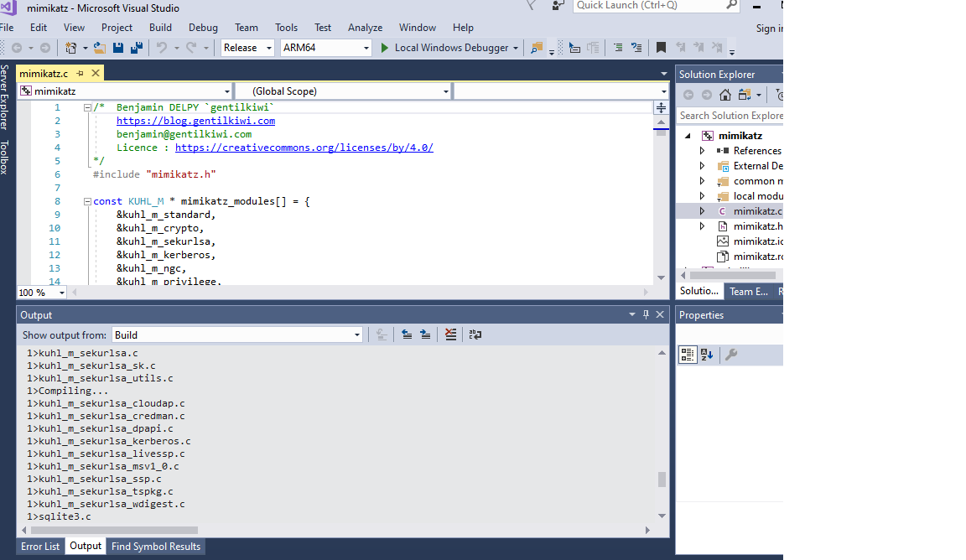Go to previous message in Output

click(x=408, y=334)
